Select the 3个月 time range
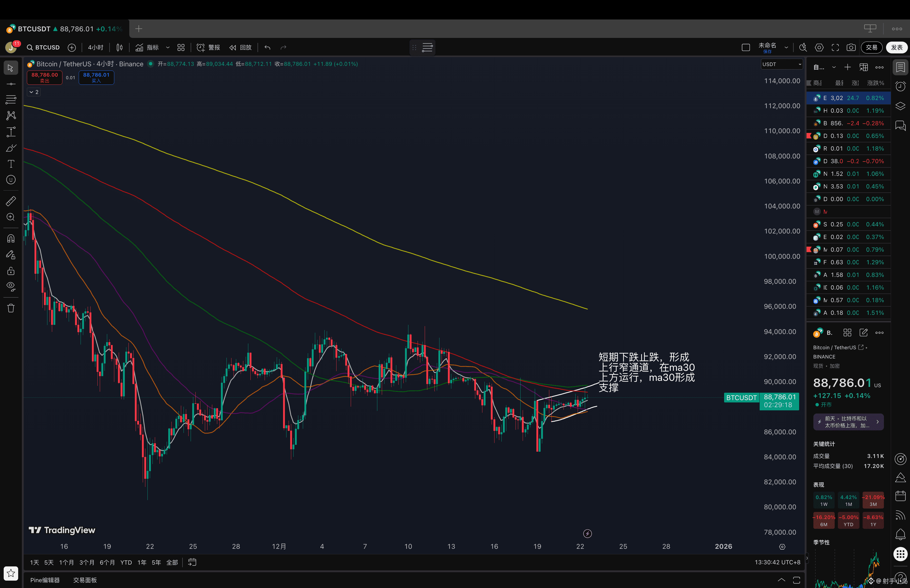The height and width of the screenshot is (588, 910). point(87,562)
